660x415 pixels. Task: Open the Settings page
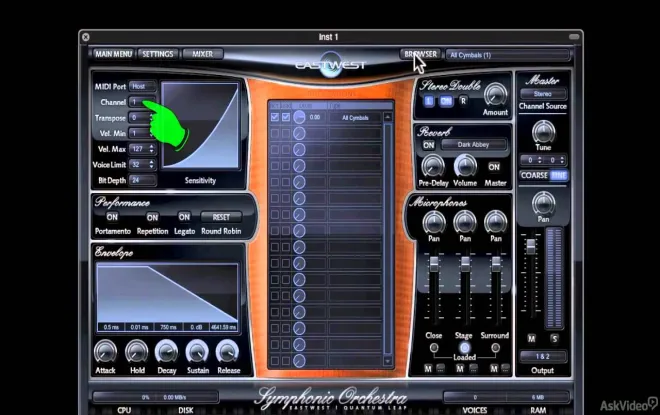coord(158,54)
